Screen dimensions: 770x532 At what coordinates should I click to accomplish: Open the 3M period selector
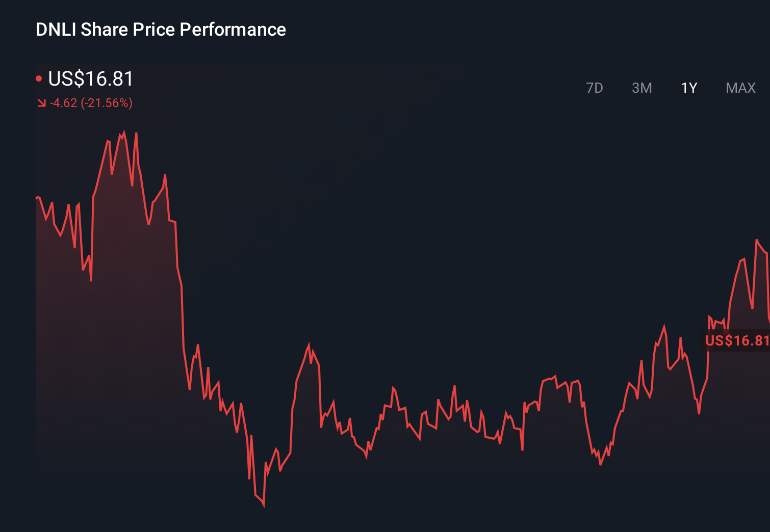point(642,88)
